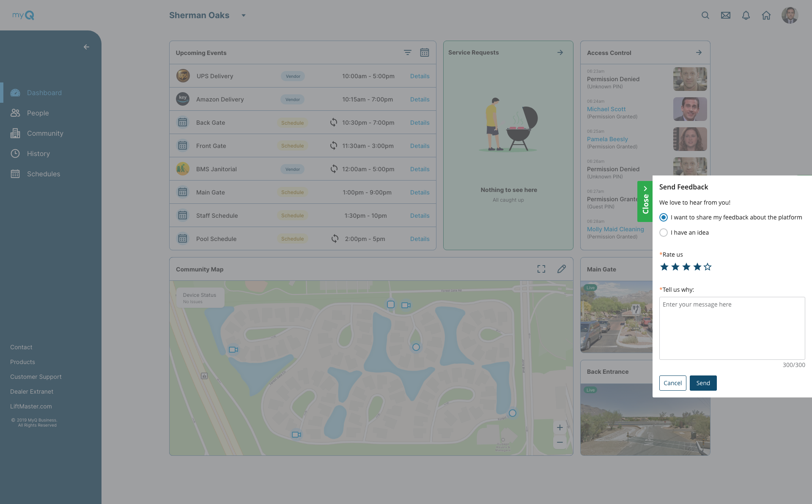The image size is (812, 504).
Task: Open calendar view in Upcoming Events
Action: coord(424,52)
